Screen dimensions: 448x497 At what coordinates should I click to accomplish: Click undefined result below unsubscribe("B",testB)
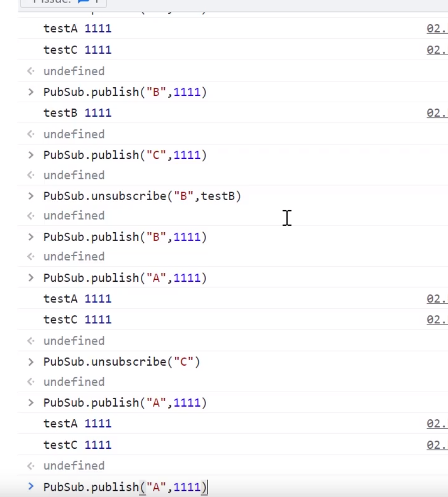point(74,216)
